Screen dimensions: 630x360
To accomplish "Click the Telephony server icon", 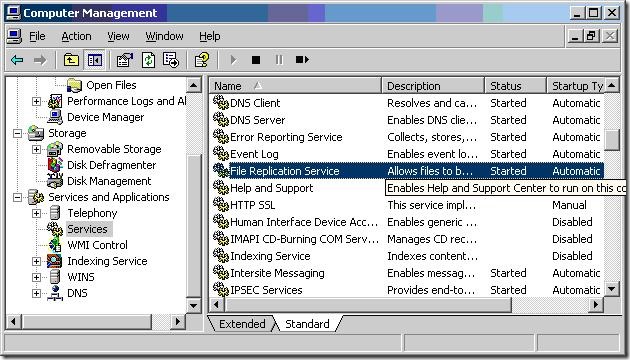I will point(55,213).
